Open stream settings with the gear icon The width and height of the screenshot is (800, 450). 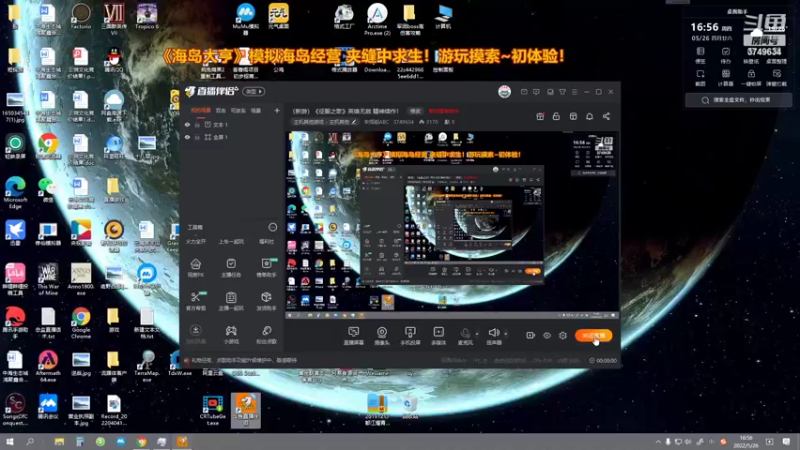[563, 335]
